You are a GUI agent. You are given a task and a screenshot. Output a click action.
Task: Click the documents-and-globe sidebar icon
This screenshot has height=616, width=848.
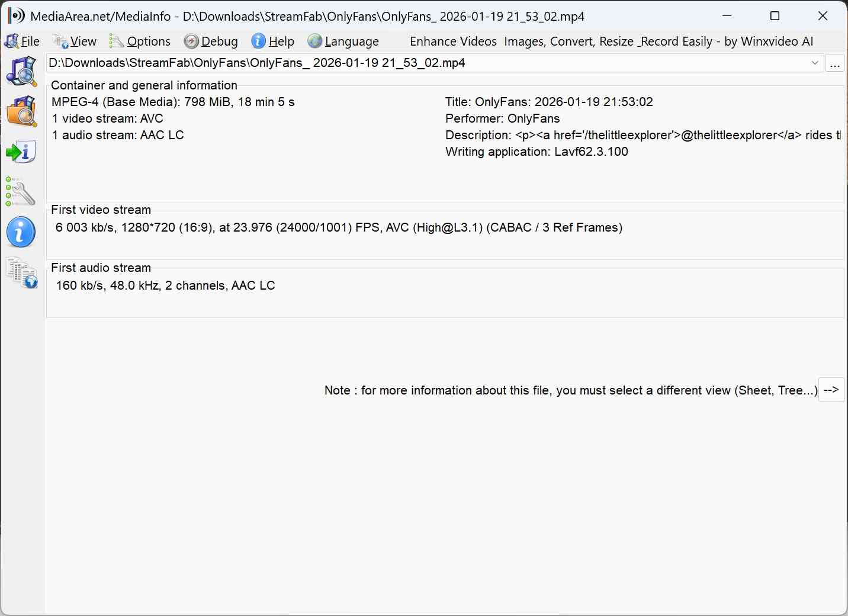point(21,273)
